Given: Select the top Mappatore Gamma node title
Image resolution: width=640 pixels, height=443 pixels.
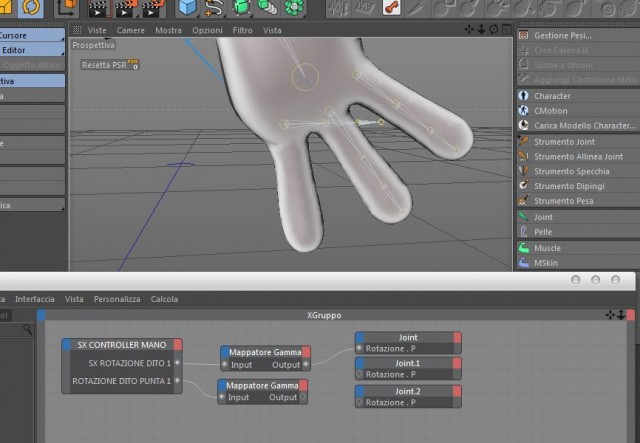Looking at the screenshot, I should pos(265,352).
